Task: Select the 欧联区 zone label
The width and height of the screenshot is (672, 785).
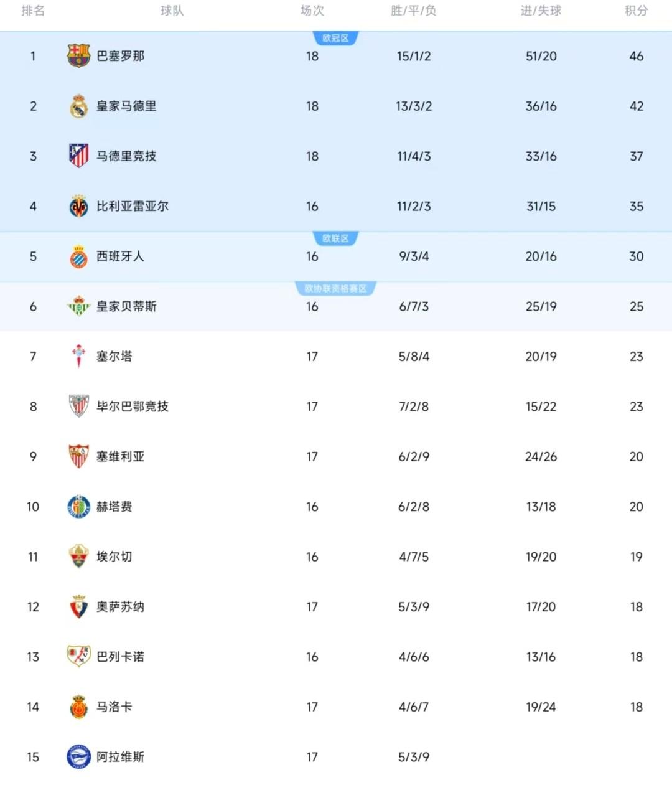Action: tap(335, 238)
